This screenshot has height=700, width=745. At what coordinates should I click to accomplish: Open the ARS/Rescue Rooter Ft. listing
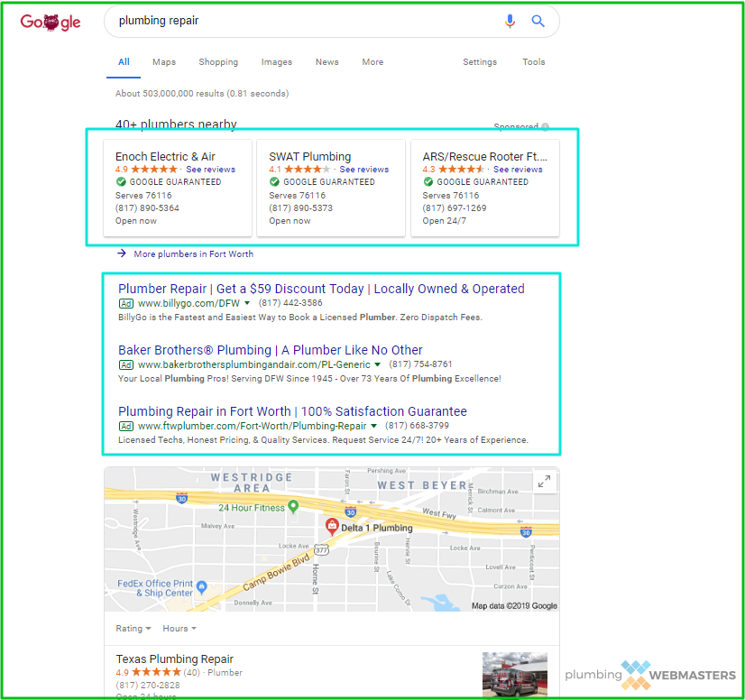coord(484,156)
